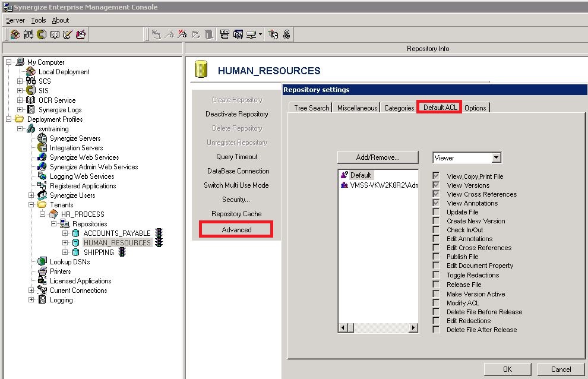The width and height of the screenshot is (588, 379).
Task: Open the Server menu
Action: (15, 20)
